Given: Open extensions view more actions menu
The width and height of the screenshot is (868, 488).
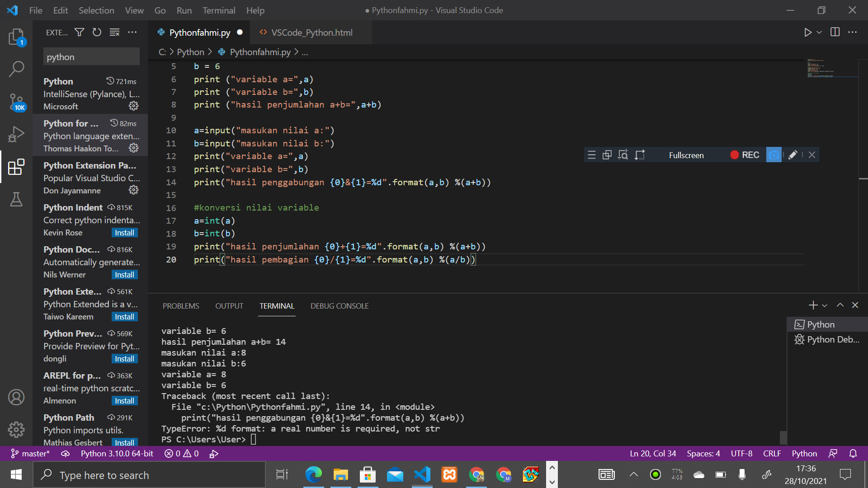Looking at the screenshot, I should coord(132,32).
